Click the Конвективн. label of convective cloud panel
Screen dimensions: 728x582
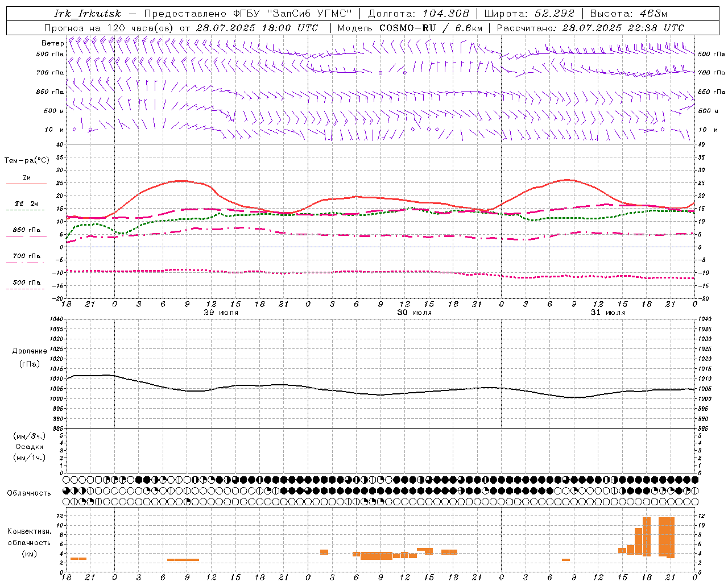[x=30, y=531]
